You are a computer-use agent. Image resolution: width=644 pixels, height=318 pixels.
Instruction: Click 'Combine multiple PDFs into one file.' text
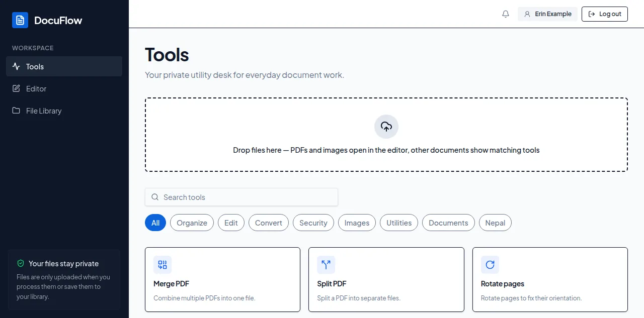204,298
